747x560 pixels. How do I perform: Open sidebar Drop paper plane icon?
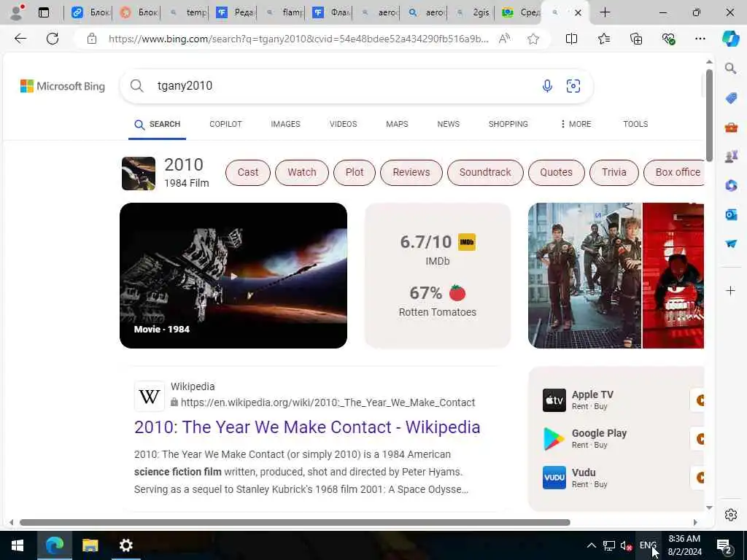(731, 244)
